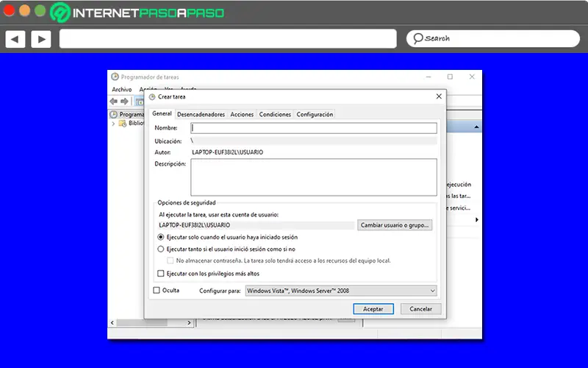Screen dimensions: 588x368
Task: Switch to the Acciones tab
Action: click(242, 115)
